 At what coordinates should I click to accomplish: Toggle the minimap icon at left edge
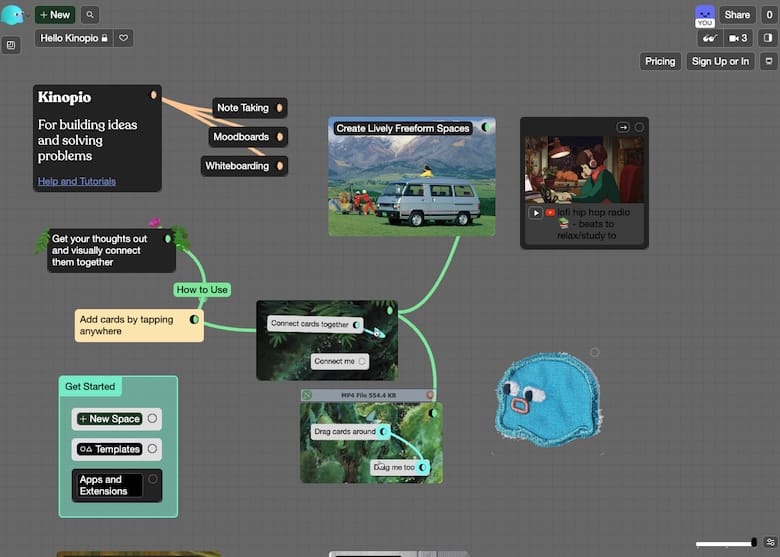click(11, 45)
